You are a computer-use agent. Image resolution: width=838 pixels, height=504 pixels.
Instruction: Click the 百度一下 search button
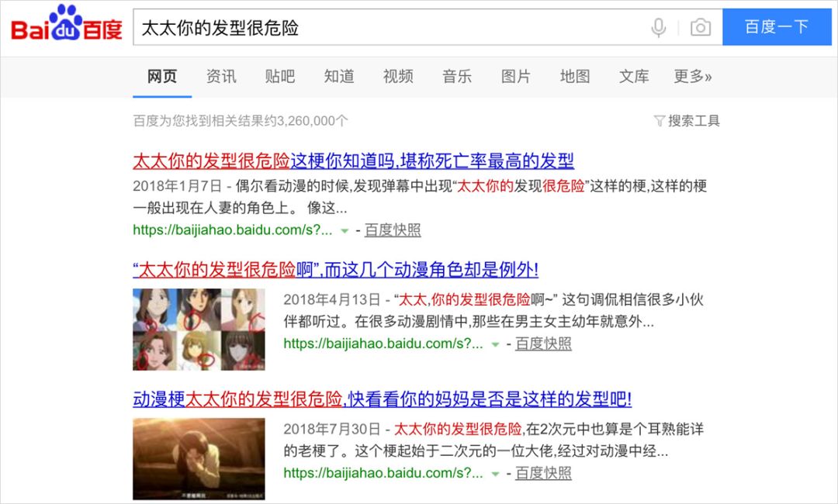[x=777, y=26]
